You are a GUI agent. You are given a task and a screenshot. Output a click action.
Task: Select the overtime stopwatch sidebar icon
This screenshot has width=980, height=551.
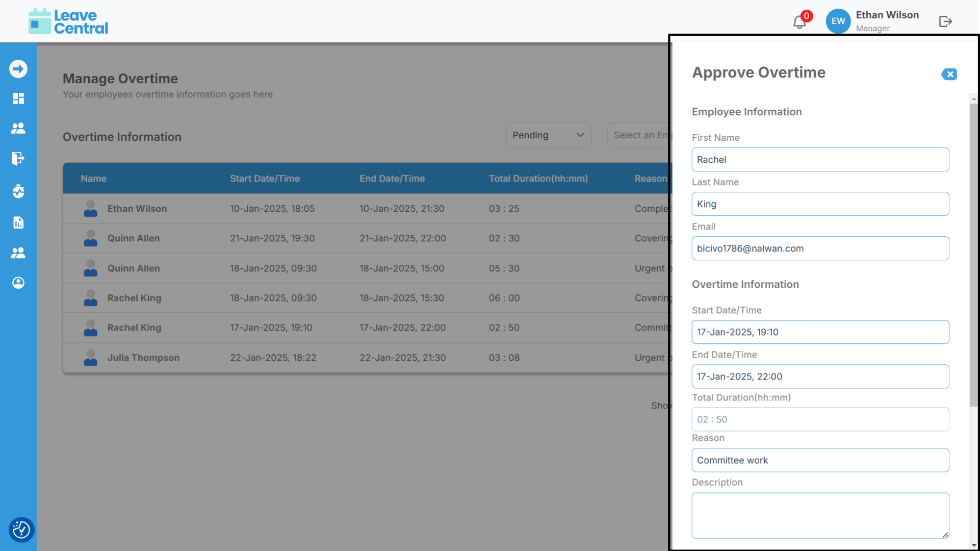click(18, 191)
